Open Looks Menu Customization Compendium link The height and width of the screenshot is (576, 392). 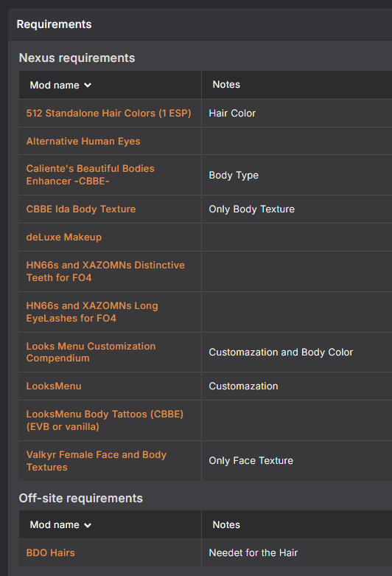tap(91, 352)
